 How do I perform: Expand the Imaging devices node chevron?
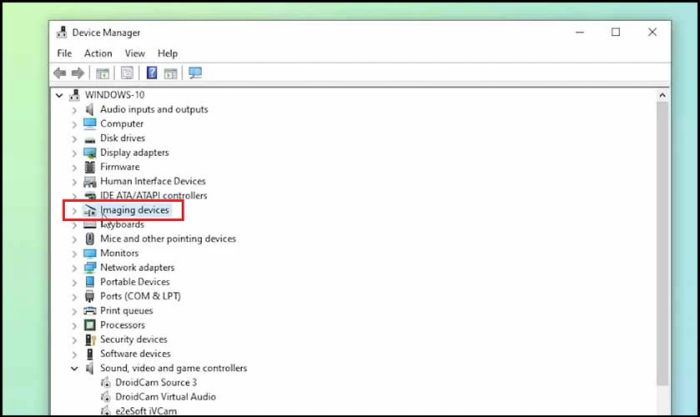pos(75,210)
